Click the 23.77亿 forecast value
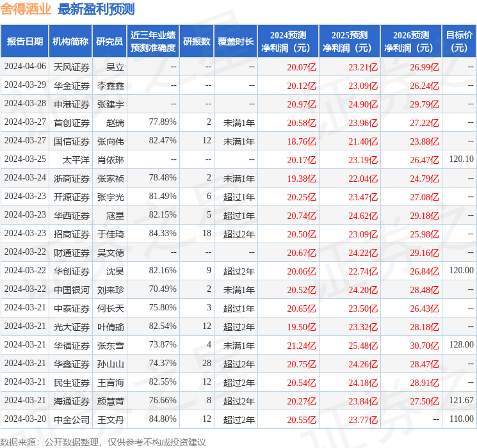 363,420
